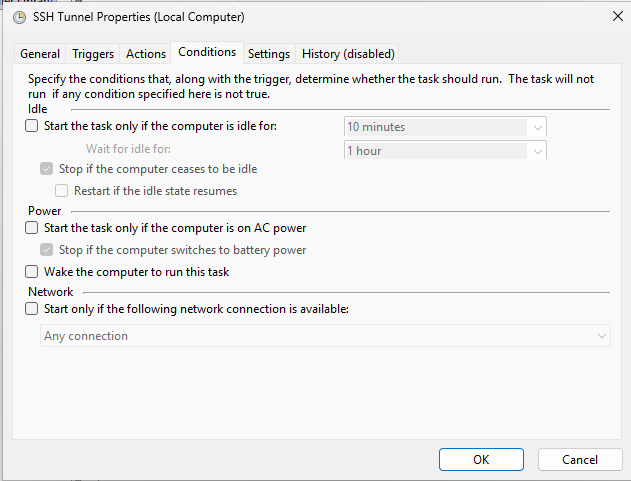Open the 10 minutes idle duration dropdown
The height and width of the screenshot is (481, 631).
[x=444, y=127]
